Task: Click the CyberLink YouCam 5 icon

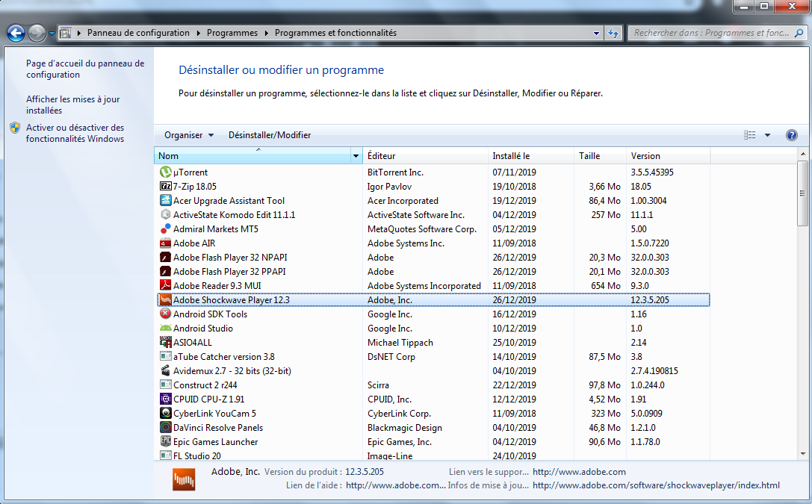Action: (x=165, y=413)
